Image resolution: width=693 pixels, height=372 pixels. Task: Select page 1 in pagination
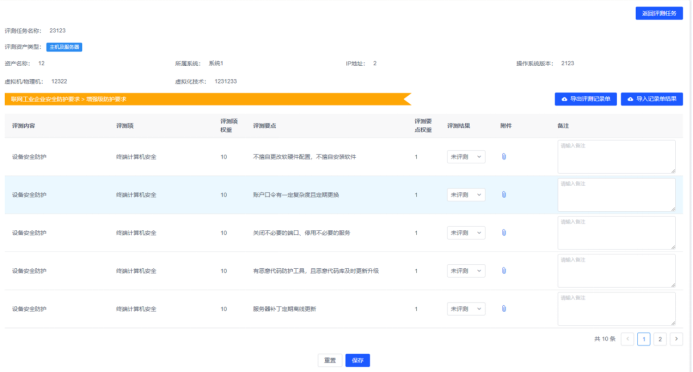(x=644, y=339)
